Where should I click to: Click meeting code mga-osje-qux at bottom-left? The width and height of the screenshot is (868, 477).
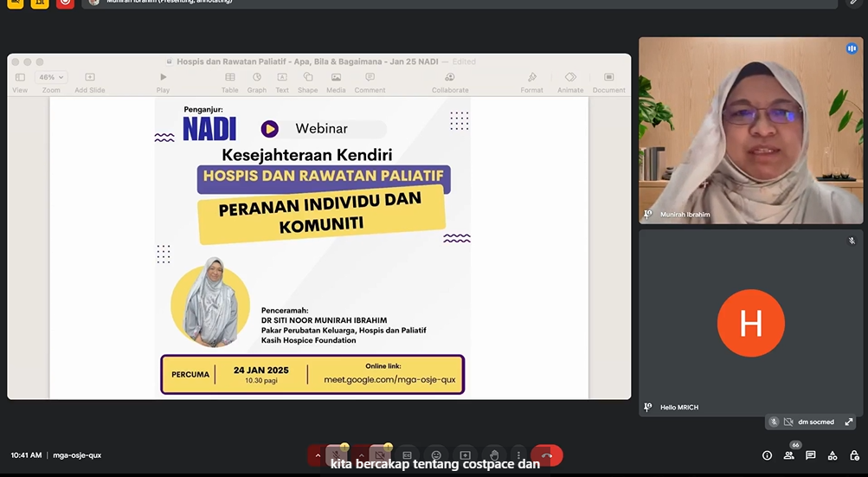77,455
